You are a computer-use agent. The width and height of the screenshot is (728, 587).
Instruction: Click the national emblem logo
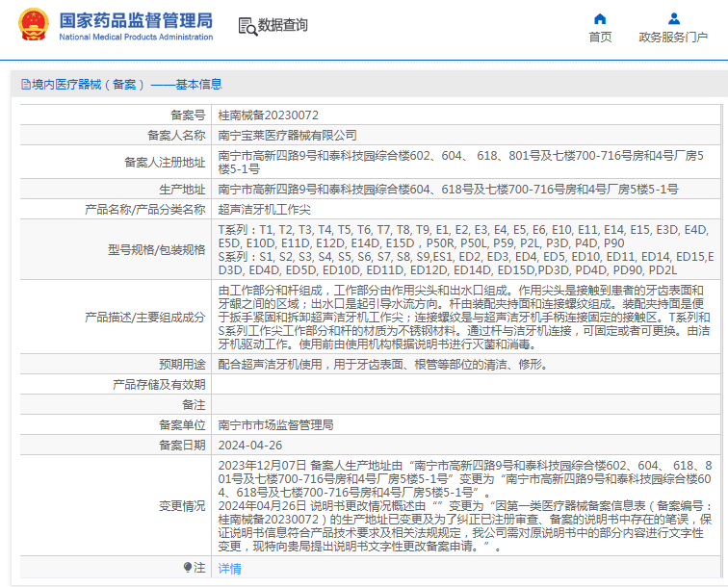[x=34, y=25]
